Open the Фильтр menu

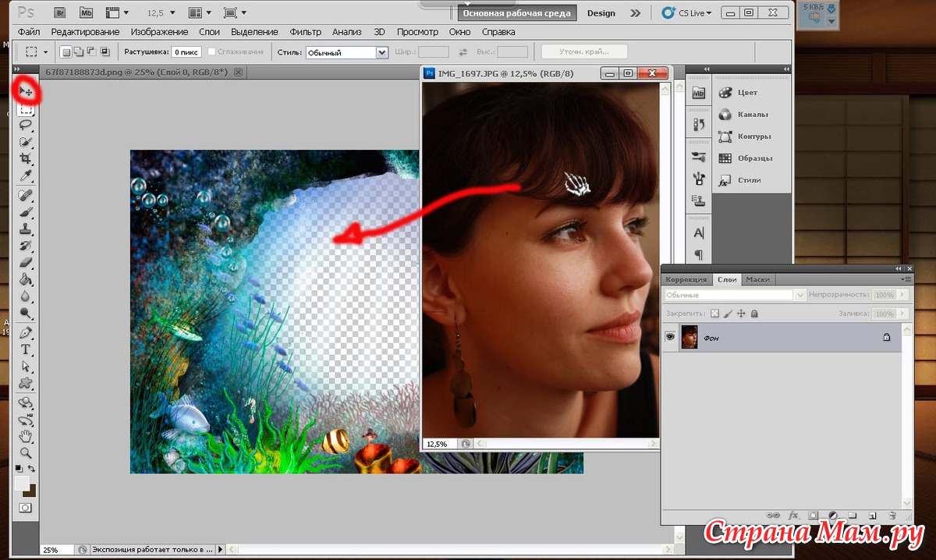pyautogui.click(x=305, y=32)
